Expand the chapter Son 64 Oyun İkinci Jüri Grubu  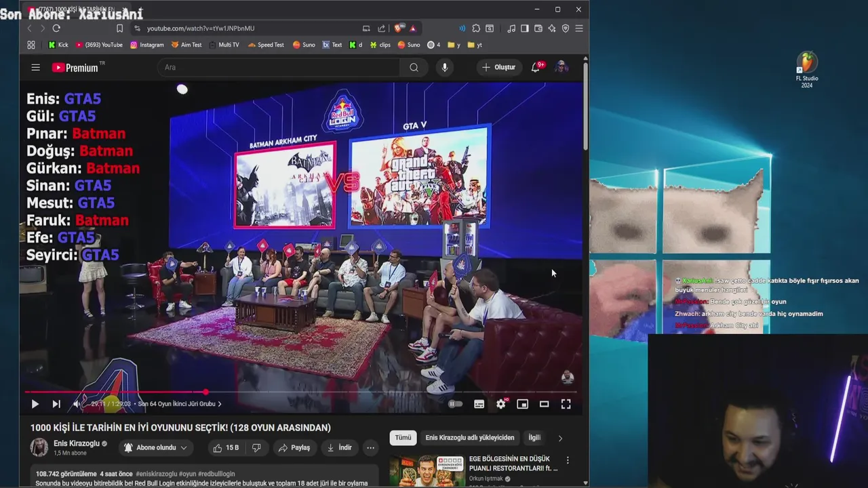(180, 404)
